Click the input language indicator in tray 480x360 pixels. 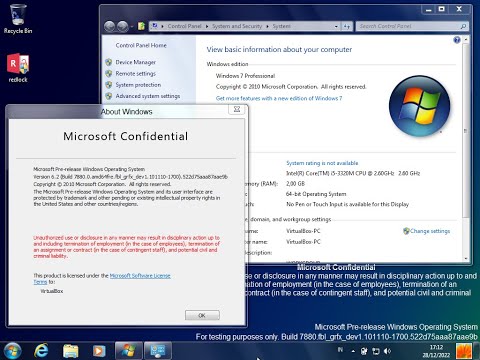click(x=340, y=350)
